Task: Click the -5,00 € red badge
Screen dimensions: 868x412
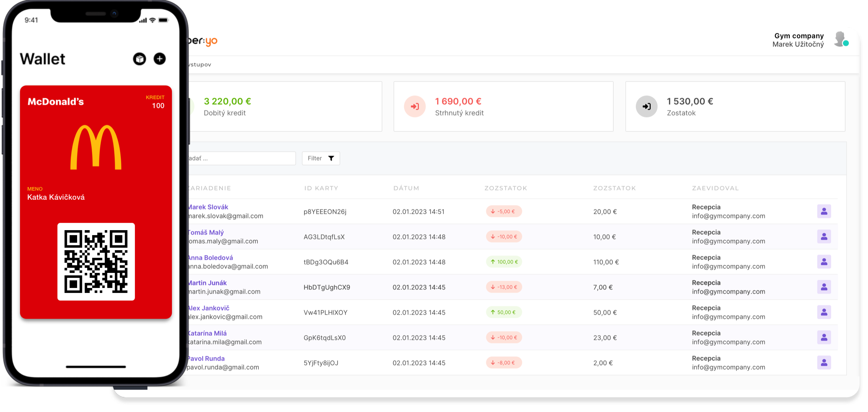Action: coord(504,211)
